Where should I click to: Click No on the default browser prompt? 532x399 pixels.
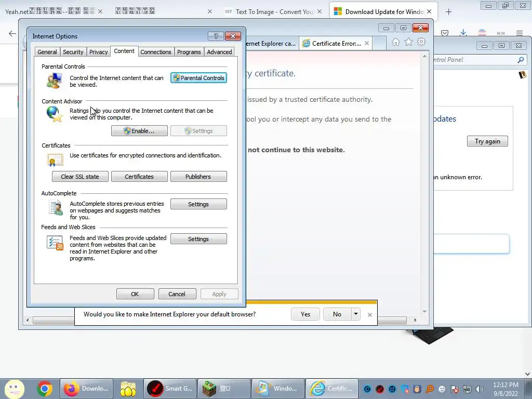coord(337,314)
